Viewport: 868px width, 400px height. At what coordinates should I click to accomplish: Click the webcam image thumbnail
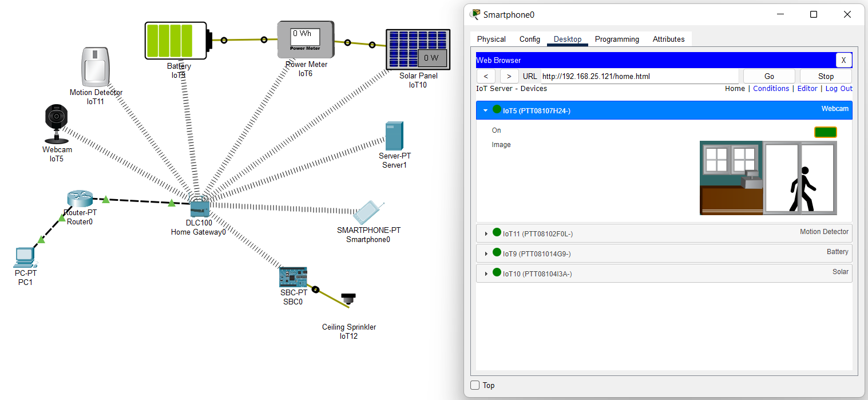point(768,177)
